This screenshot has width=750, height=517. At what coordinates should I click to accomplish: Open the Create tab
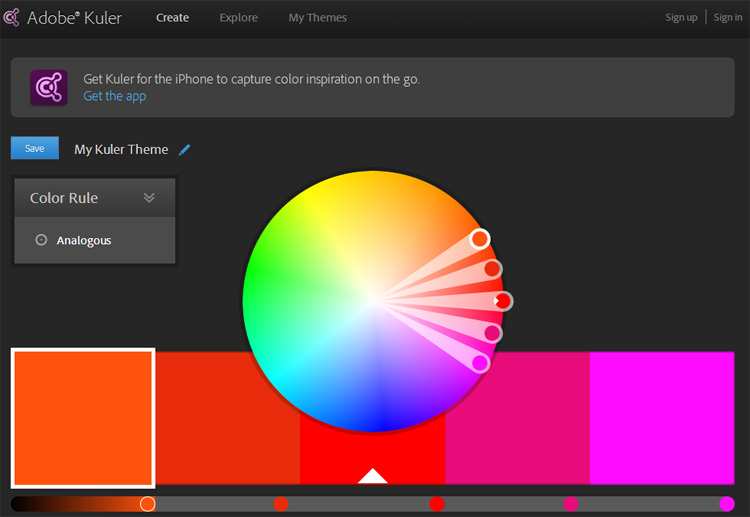click(172, 18)
